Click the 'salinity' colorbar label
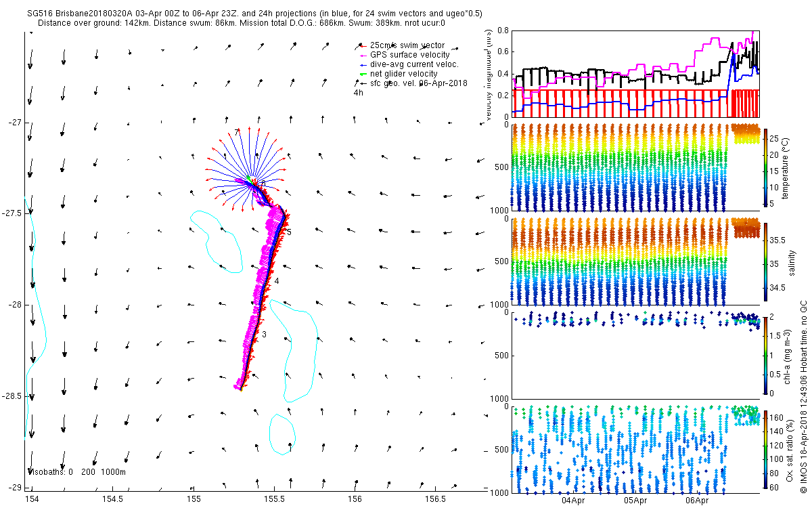 click(792, 263)
